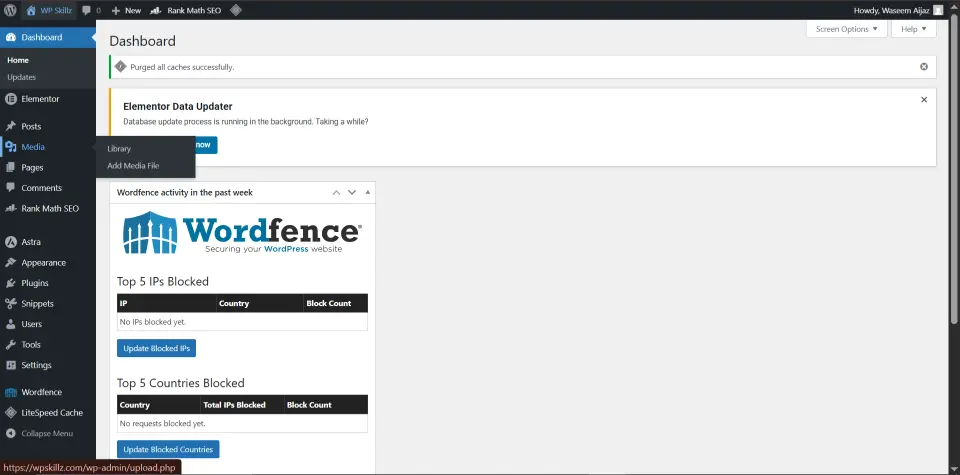Click the Top 5 IPs Blocked heading
Screen dimensions: 960x475
163,282
